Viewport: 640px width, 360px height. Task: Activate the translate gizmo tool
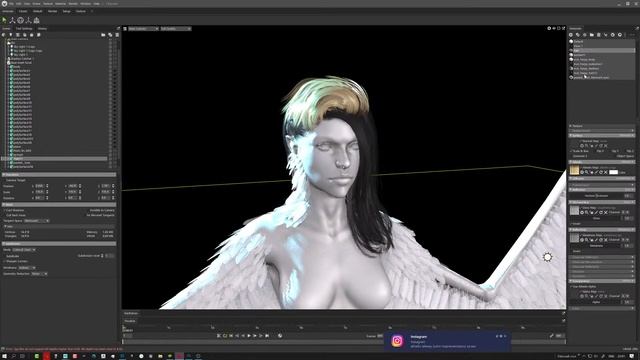13,20
